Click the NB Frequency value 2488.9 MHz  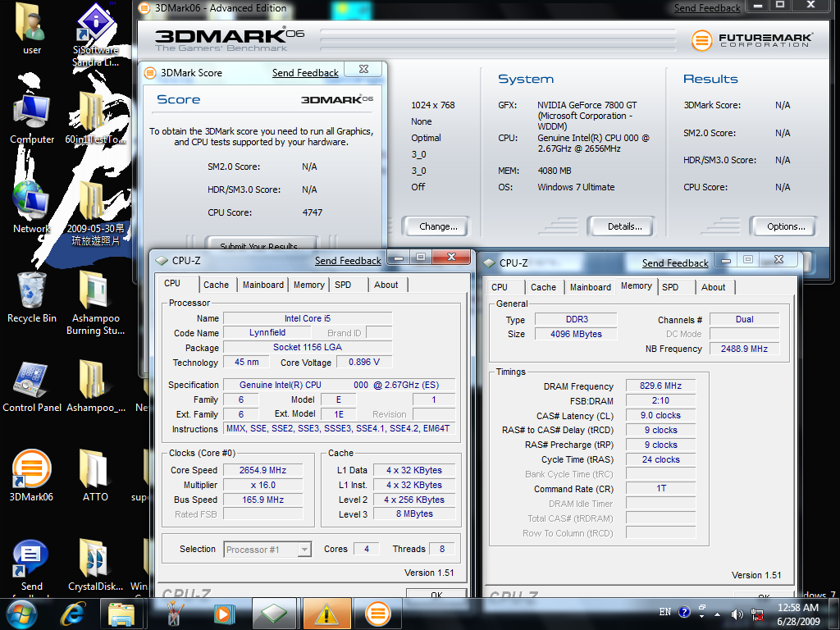click(x=744, y=349)
